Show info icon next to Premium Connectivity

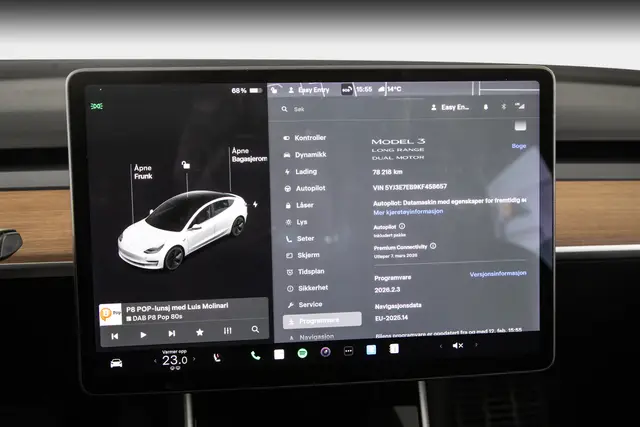(433, 246)
